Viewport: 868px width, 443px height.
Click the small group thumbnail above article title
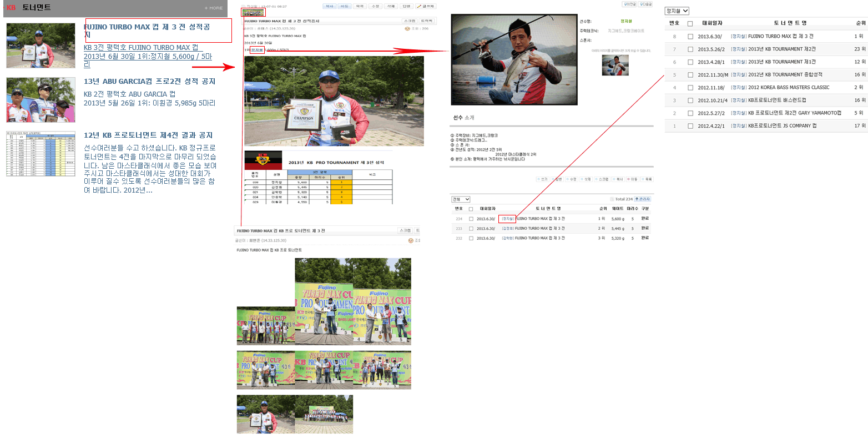coord(254,12)
